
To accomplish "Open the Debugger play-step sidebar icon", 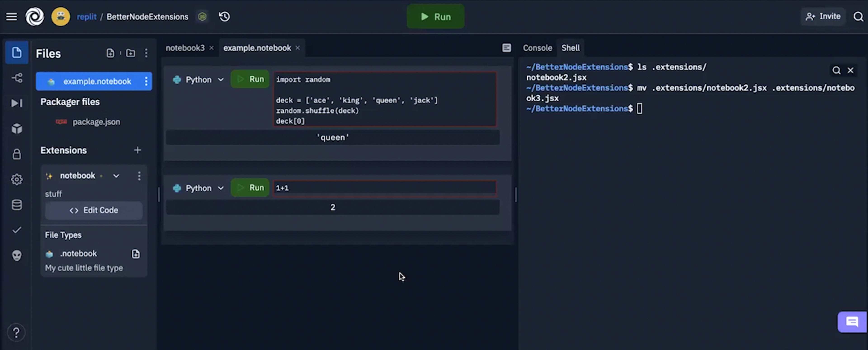I will tap(17, 103).
